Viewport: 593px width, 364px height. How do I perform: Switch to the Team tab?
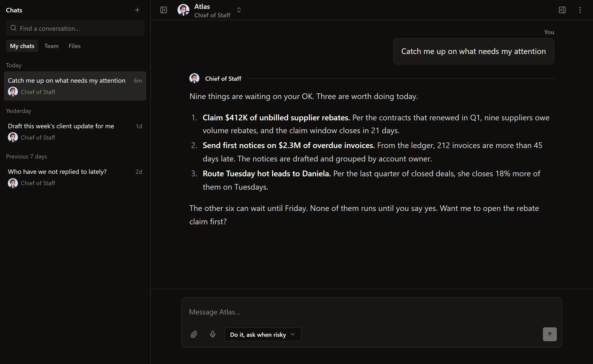pos(52,46)
